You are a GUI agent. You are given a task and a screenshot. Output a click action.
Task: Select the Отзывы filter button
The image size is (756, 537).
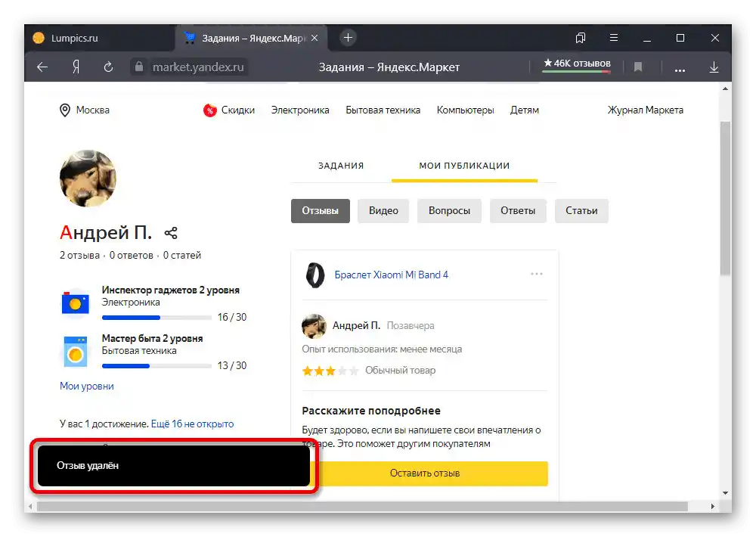click(x=320, y=211)
